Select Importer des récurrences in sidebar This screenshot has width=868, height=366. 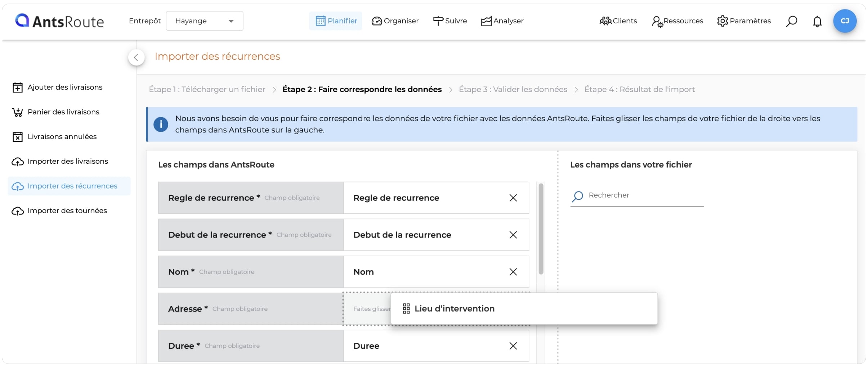click(69, 186)
